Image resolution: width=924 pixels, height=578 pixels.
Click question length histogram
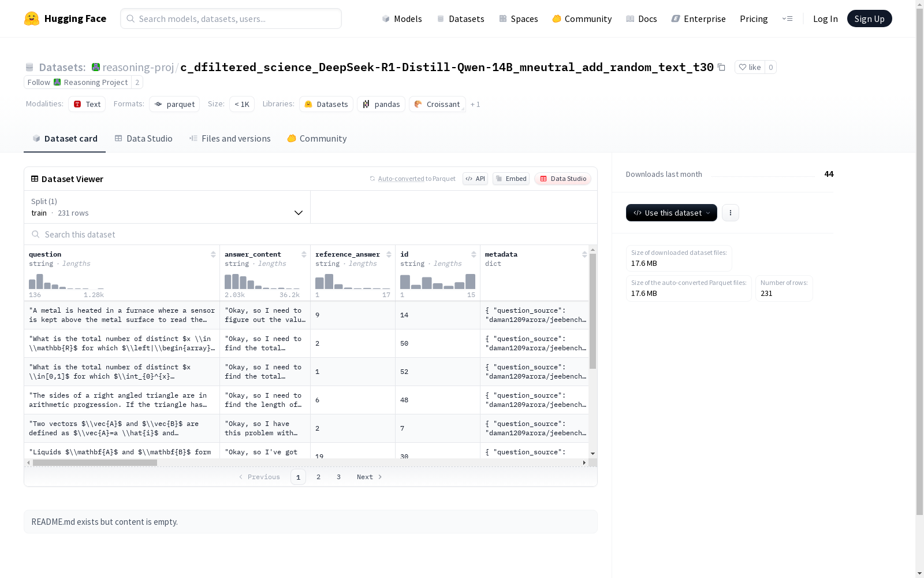(66, 281)
